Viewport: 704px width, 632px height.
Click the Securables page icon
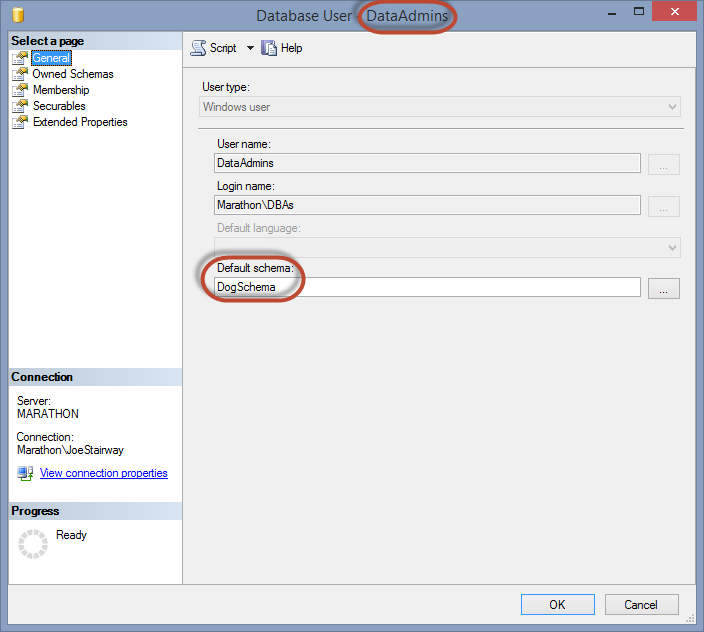(20, 106)
